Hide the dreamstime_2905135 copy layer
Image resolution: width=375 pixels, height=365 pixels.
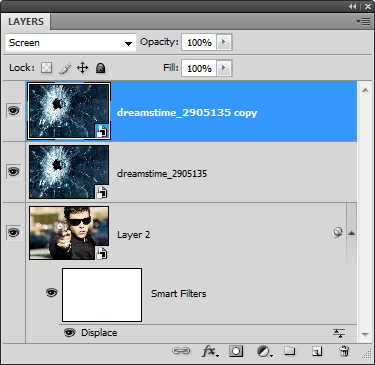point(14,110)
